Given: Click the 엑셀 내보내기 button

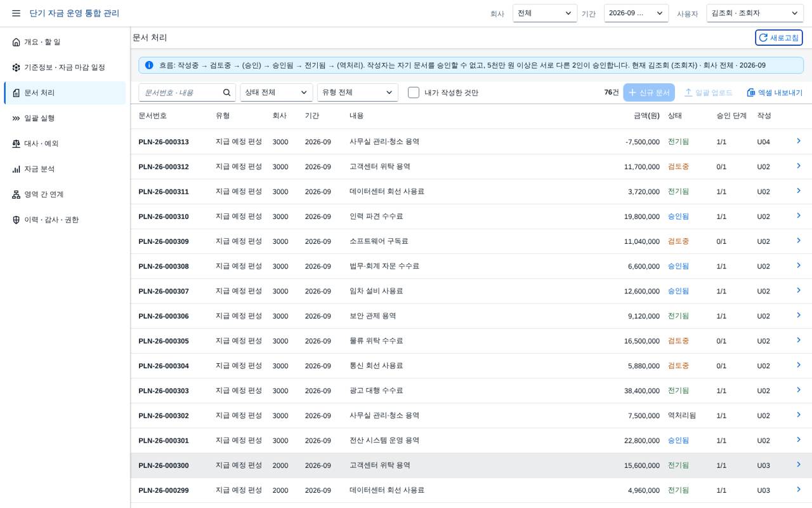Looking at the screenshot, I should (775, 93).
